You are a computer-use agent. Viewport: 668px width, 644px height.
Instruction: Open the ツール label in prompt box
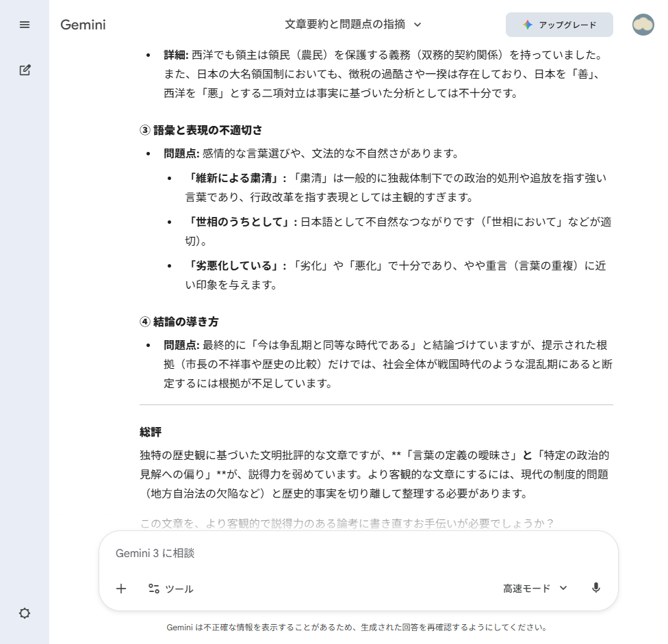(179, 589)
